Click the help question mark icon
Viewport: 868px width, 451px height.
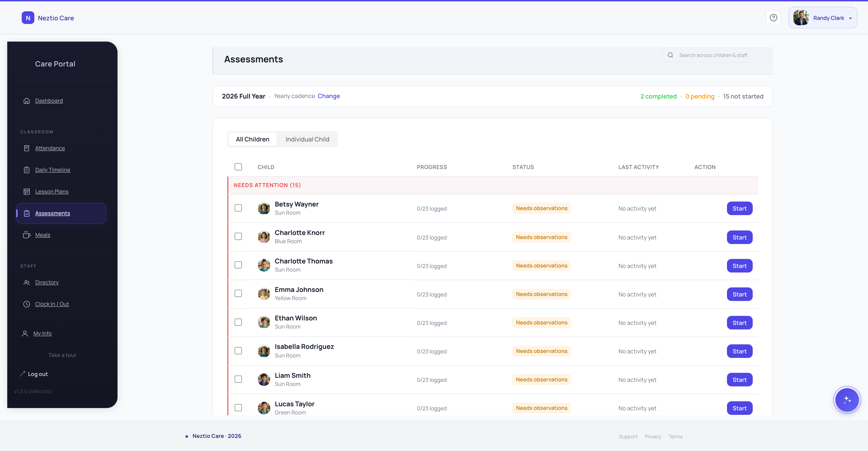(773, 18)
